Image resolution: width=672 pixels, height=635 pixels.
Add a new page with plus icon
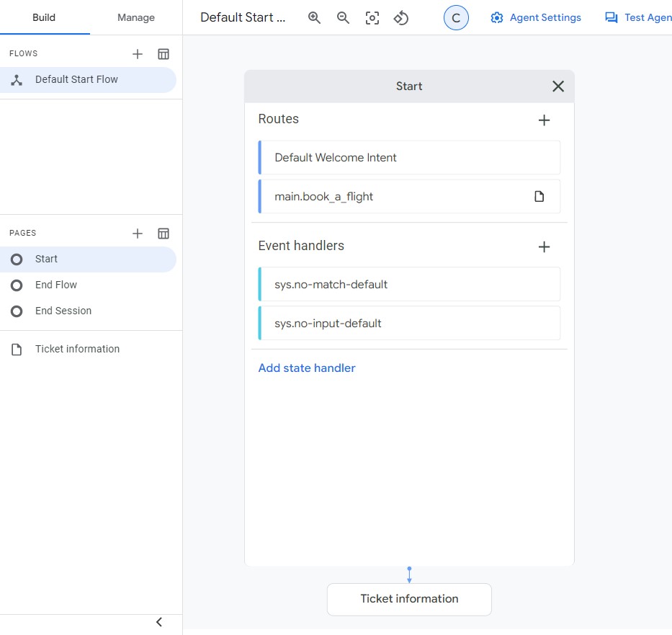coord(138,234)
